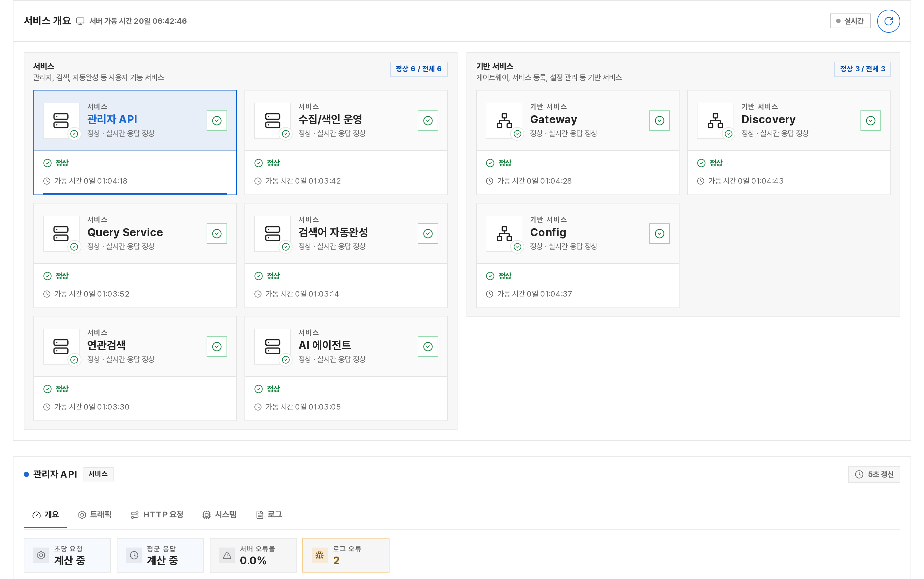This screenshot has height=579, width=924.
Task: Click the green check box on Gateway card
Action: pos(659,121)
